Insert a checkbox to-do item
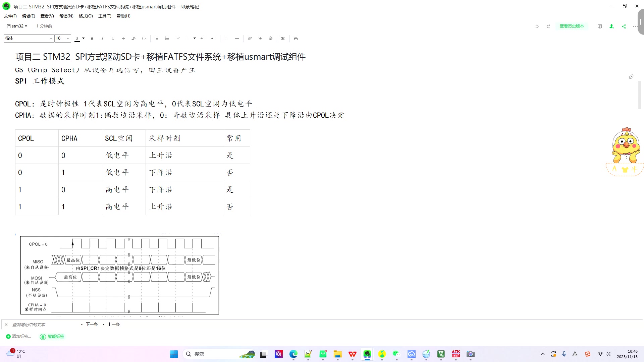 click(177, 39)
